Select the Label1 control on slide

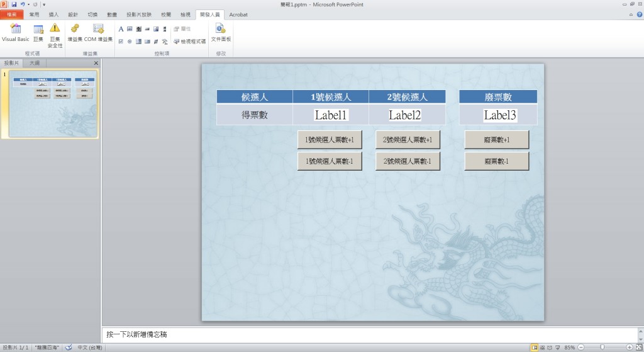331,115
